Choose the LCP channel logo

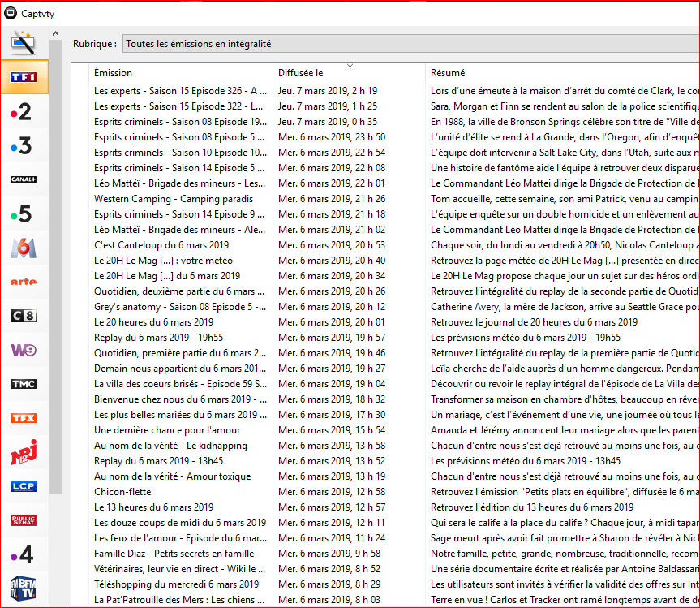coord(24,486)
